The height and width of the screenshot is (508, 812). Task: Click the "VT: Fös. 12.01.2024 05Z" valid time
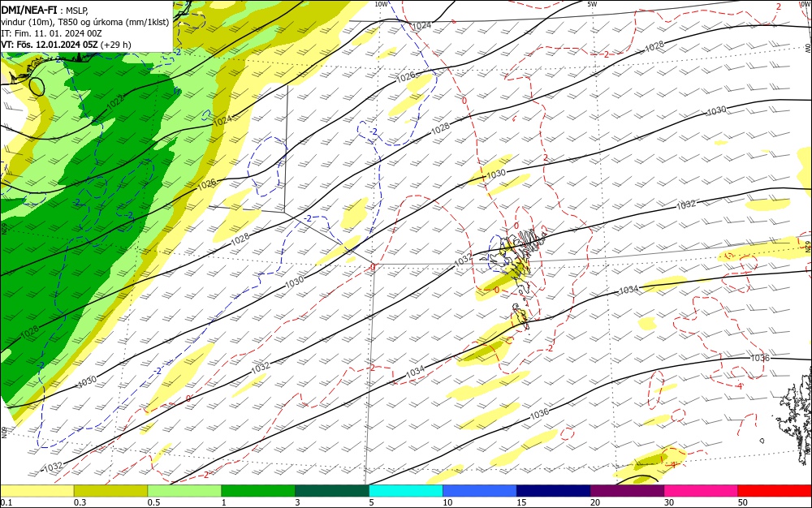click(50, 45)
